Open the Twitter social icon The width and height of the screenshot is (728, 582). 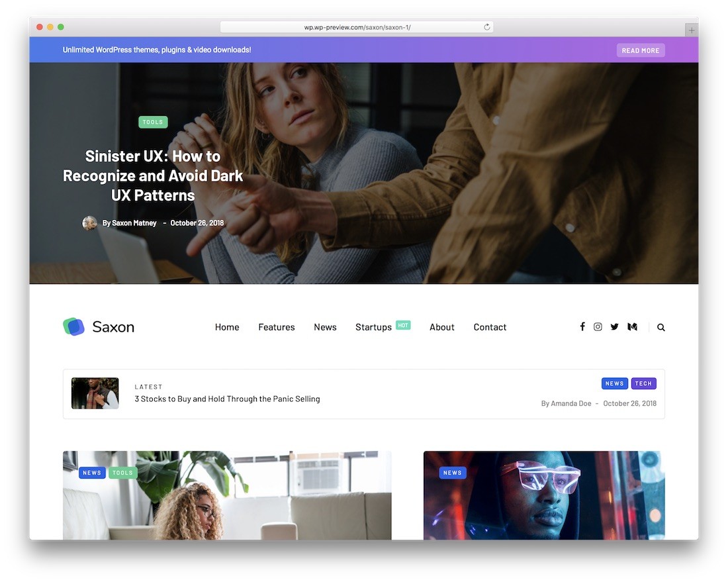614,326
